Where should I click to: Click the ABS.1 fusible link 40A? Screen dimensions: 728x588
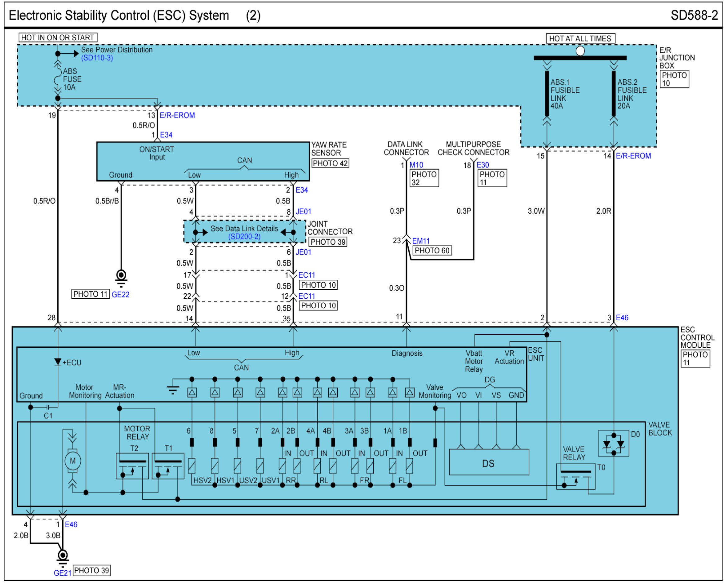(547, 93)
